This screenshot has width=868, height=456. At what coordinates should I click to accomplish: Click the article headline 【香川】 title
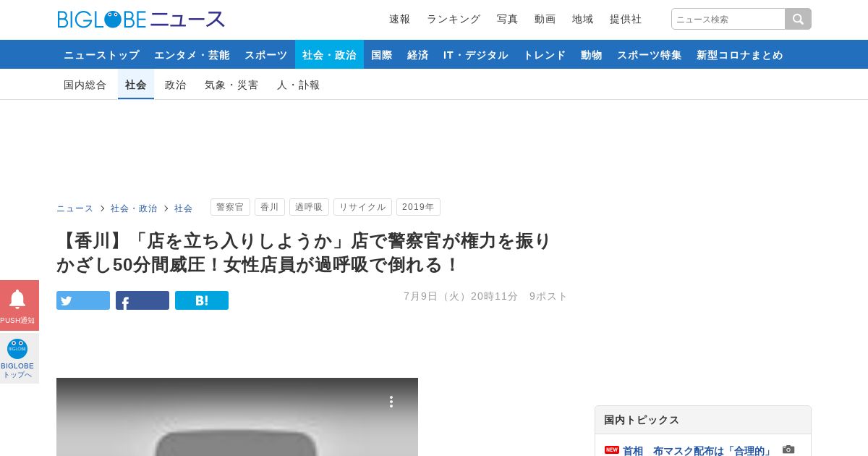pyautogui.click(x=304, y=253)
